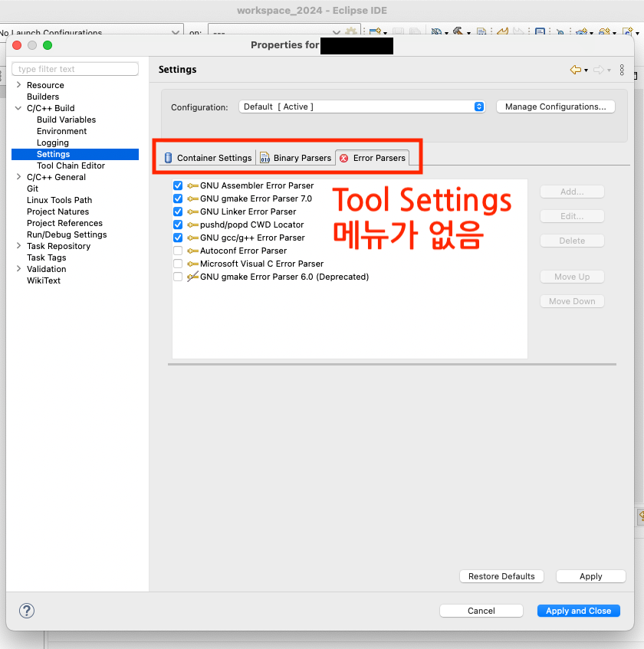Open the Project References page

pos(64,223)
